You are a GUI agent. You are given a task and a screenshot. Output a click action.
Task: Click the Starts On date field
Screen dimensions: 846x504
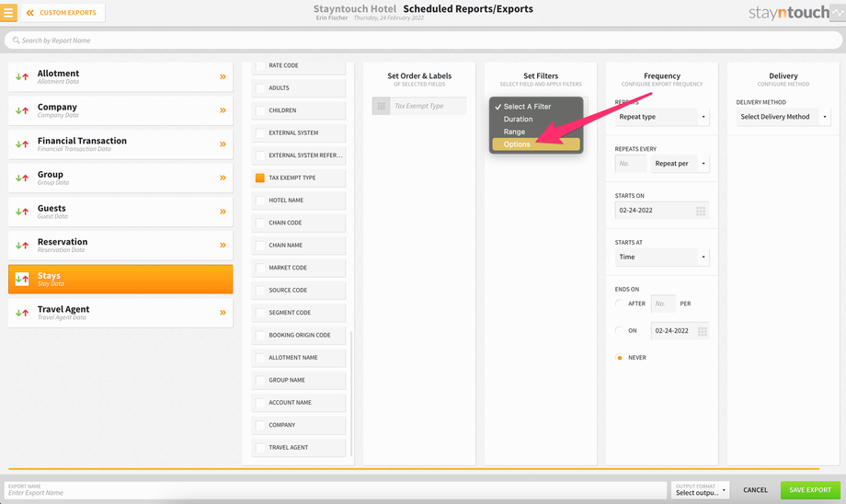tap(662, 211)
